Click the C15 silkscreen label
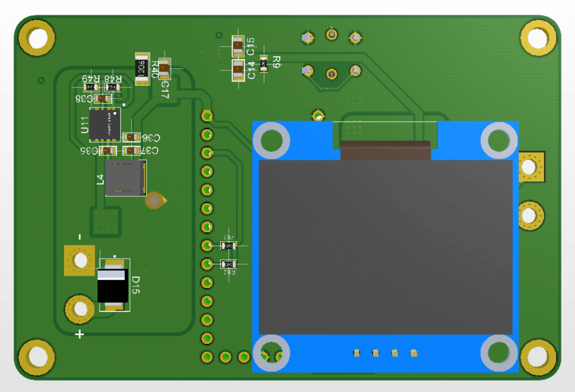The height and width of the screenshot is (392, 575). (250, 46)
